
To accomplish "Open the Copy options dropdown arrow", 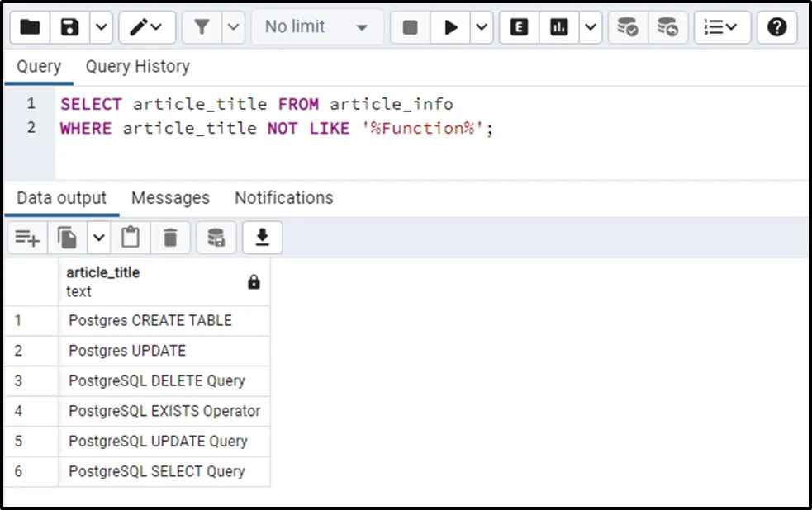I will click(98, 238).
